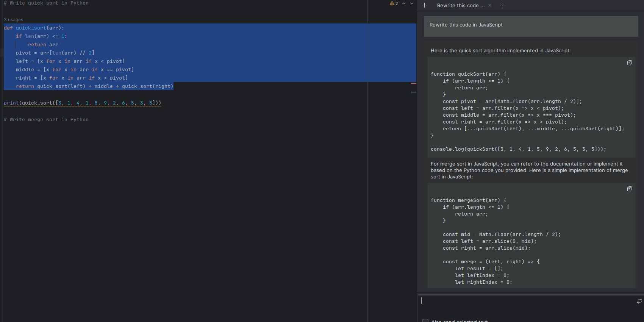
Task: Click the 'Rewrite this code in JavaScript' message bubble
Action: pyautogui.click(x=530, y=25)
